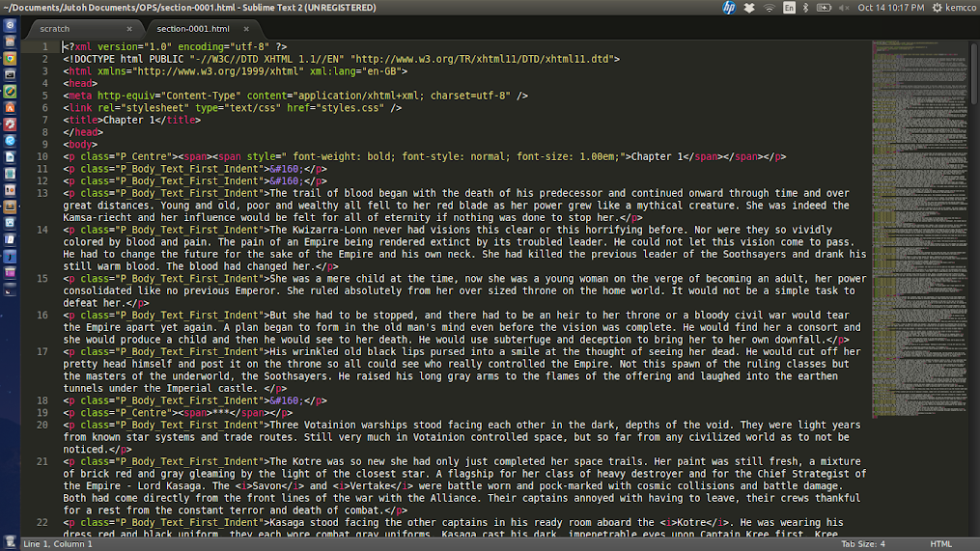Open the Jutoh app icon in dock
The height and width of the screenshot is (551, 980).
[10, 256]
